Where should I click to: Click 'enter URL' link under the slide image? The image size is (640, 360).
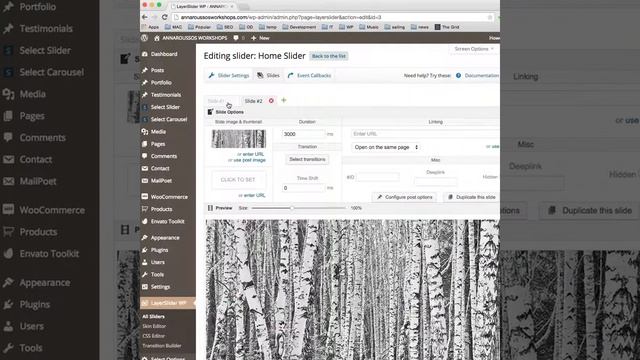pos(253,154)
